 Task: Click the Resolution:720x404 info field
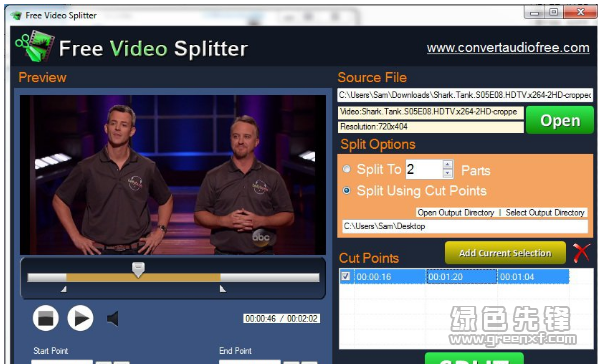point(431,127)
